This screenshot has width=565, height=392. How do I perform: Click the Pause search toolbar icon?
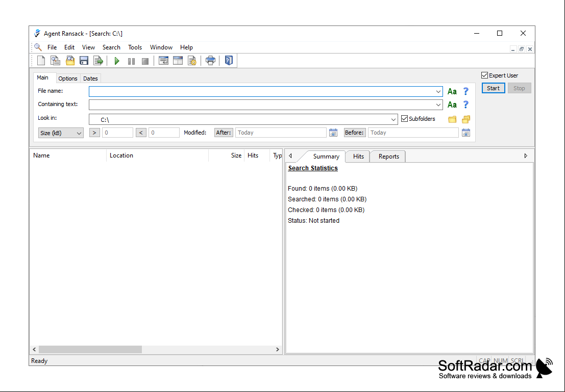coord(131,61)
